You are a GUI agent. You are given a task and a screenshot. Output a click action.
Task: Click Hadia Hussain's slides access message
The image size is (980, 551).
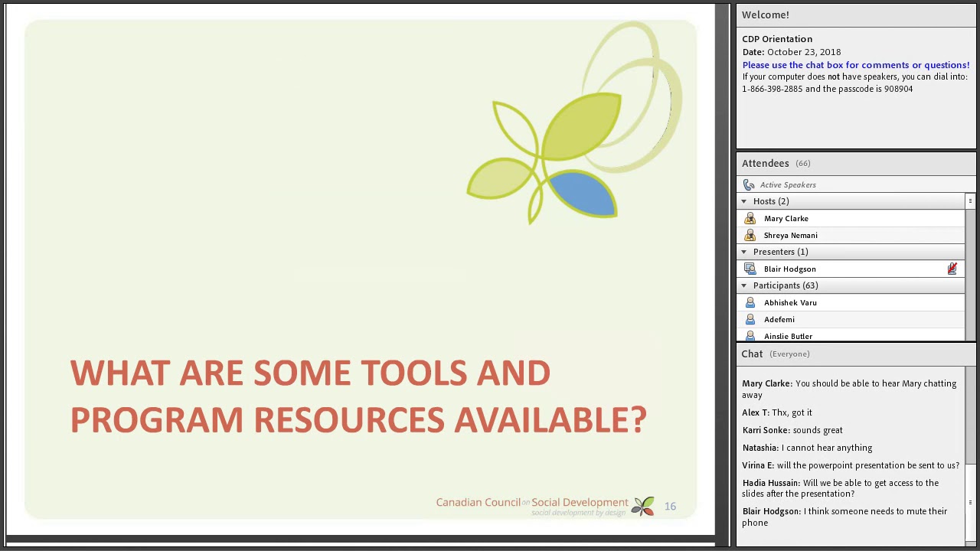840,488
